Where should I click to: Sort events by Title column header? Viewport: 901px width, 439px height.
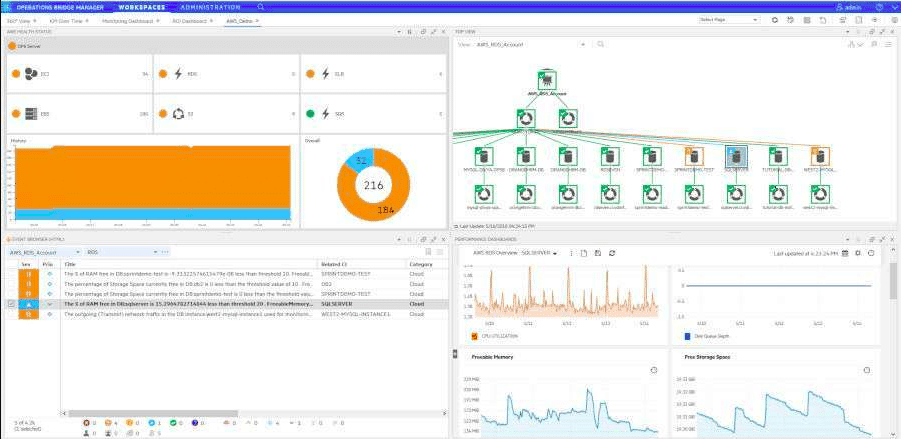[x=189, y=264]
